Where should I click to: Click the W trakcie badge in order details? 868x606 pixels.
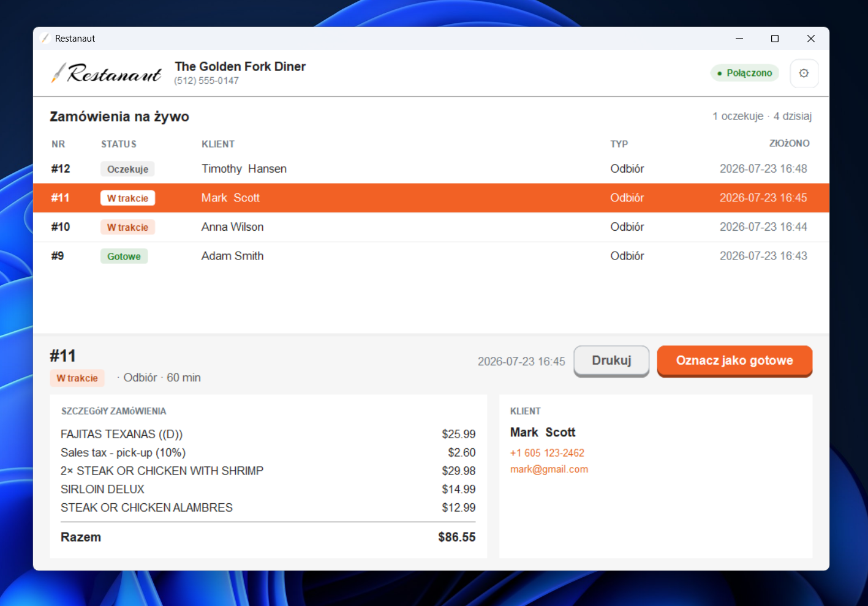tap(77, 378)
